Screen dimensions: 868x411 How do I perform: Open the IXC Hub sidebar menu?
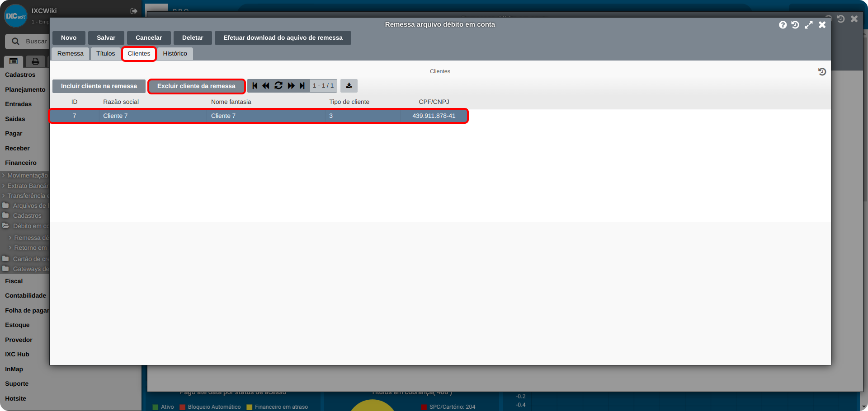pyautogui.click(x=17, y=355)
